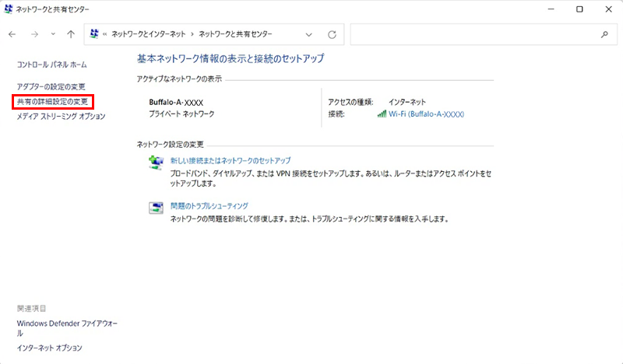The image size is (623, 364).
Task: Select ネットワークと共有センター breadcrumb
Action: click(x=238, y=35)
